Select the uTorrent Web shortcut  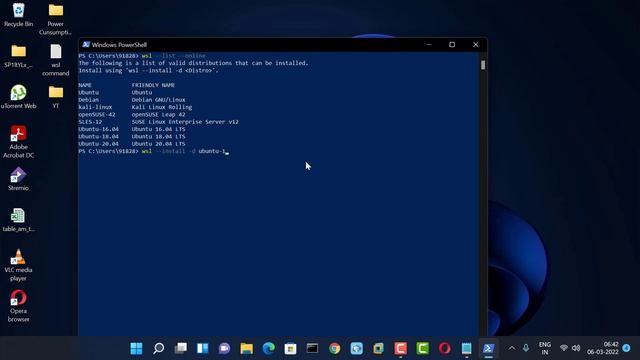18,97
